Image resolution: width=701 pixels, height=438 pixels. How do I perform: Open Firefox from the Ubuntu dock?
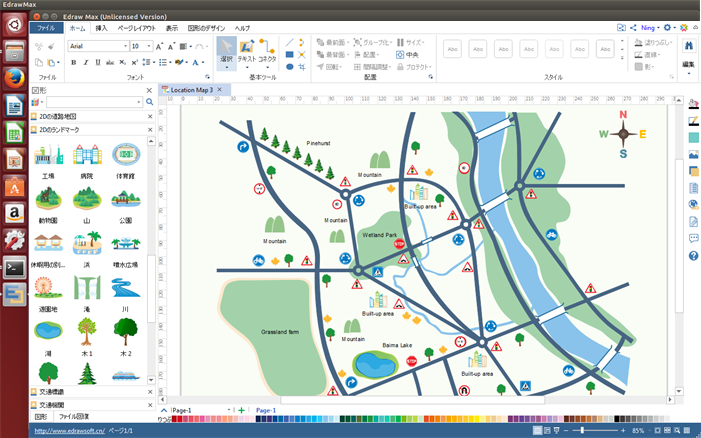point(15,78)
